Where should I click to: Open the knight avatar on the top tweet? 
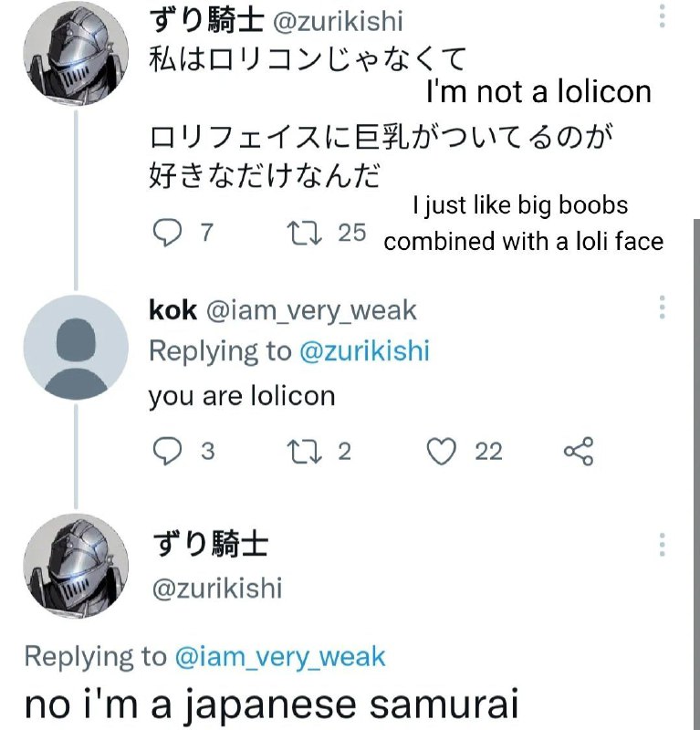[x=76, y=53]
